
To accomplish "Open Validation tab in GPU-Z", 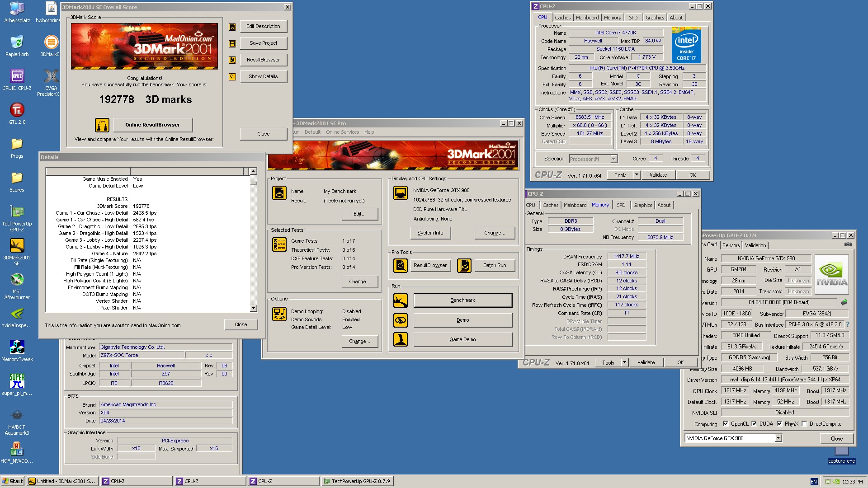I will click(755, 245).
